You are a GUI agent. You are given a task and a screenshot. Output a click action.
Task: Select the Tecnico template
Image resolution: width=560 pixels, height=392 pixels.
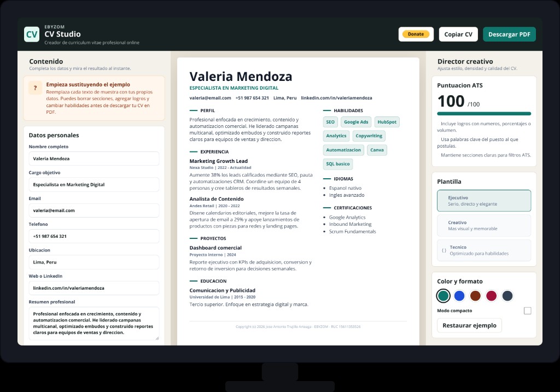484,250
